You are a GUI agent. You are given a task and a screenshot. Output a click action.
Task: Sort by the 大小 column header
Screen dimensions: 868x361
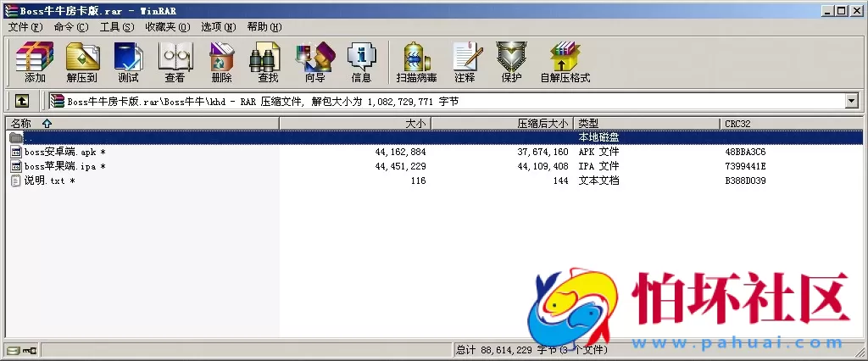pyautogui.click(x=355, y=124)
